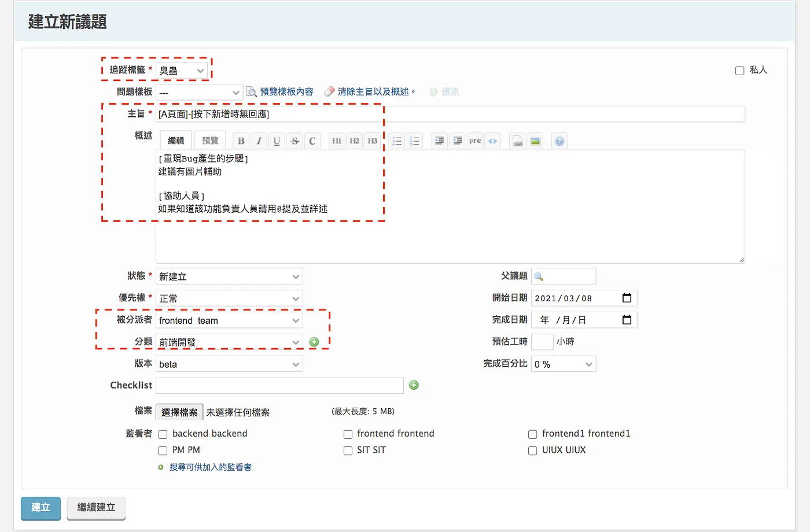Viewport: 810px width, 532px height.
Task: Click the 開始日期 start date field
Action: (x=584, y=298)
